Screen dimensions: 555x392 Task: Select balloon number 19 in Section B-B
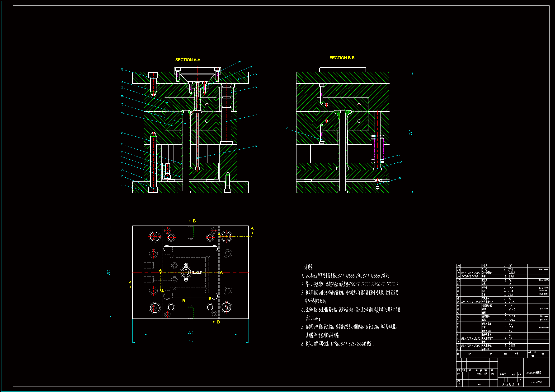point(400,178)
